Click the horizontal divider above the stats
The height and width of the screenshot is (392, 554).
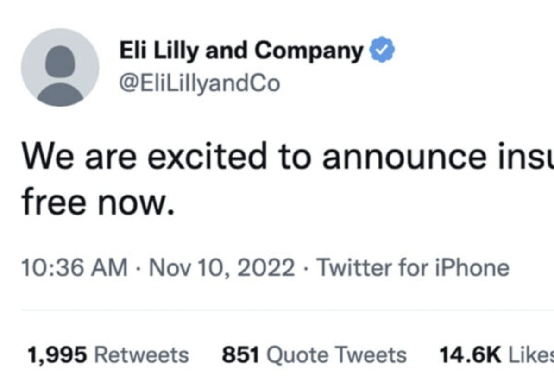coord(288,310)
